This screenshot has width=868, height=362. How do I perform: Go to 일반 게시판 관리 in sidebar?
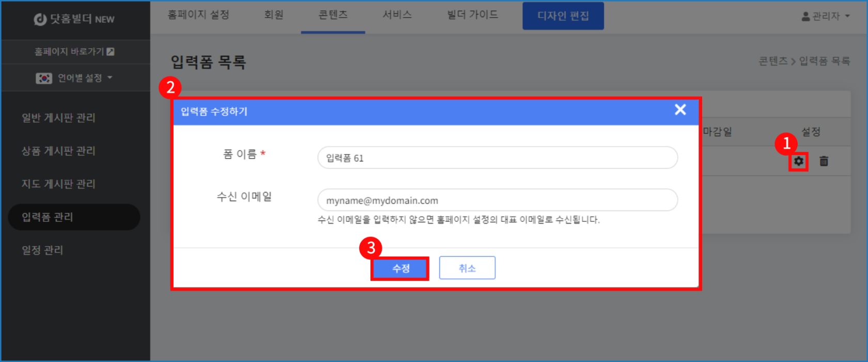[58, 118]
